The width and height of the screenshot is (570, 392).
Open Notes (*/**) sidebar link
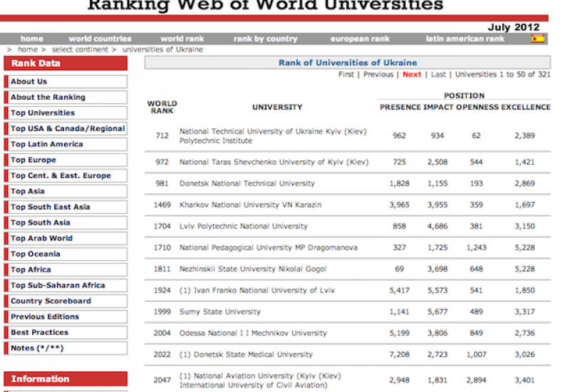[66, 348]
